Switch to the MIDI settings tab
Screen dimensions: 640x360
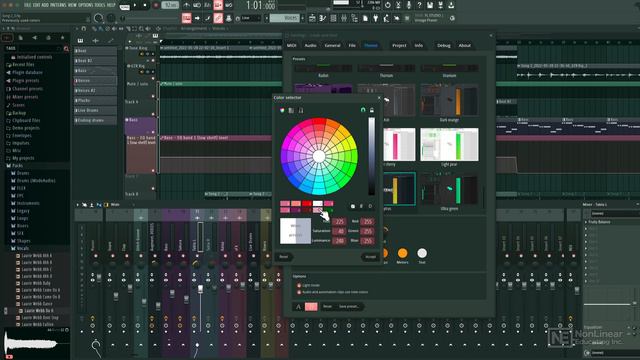pos(292,46)
